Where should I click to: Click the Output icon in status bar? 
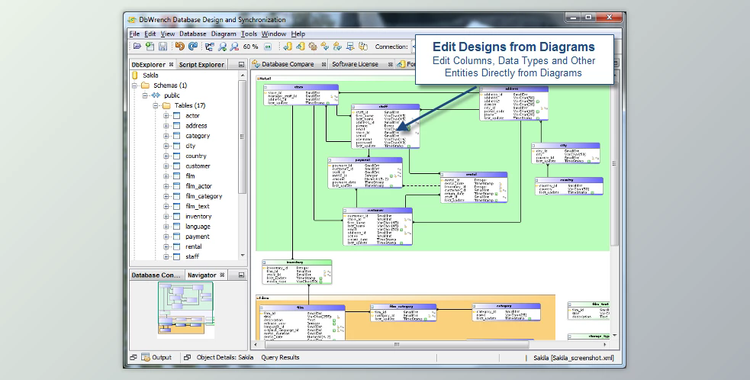coord(145,358)
